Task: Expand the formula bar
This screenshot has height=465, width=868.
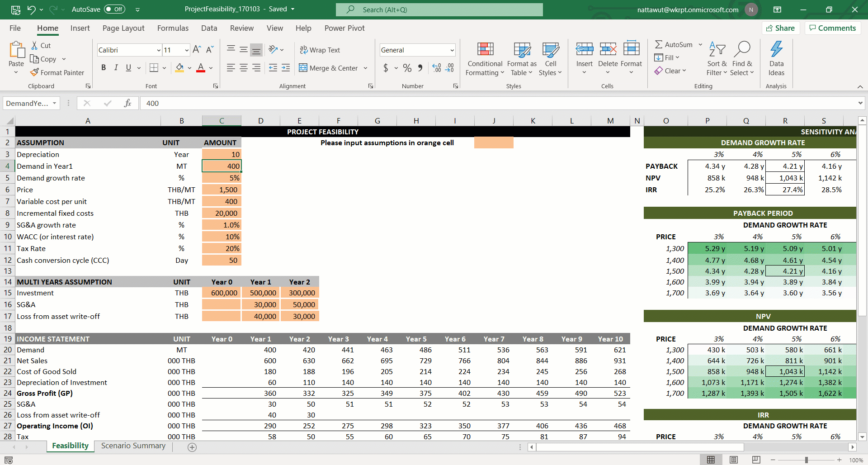Action: pos(860,103)
